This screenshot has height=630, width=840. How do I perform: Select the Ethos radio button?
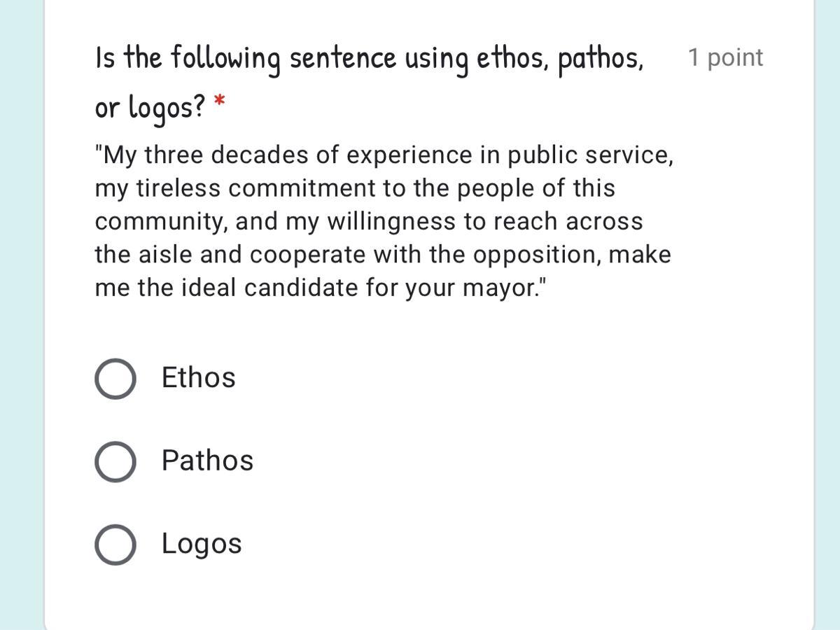pyautogui.click(x=115, y=379)
